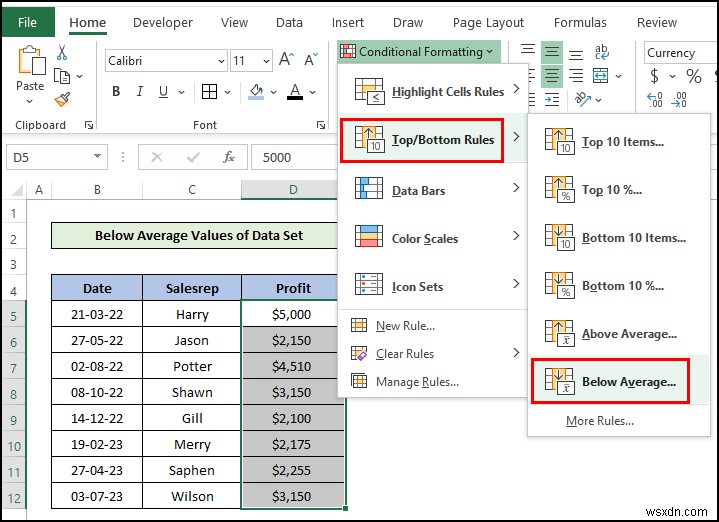
Task: Choose Top 10 Items rule
Action: coord(619,141)
